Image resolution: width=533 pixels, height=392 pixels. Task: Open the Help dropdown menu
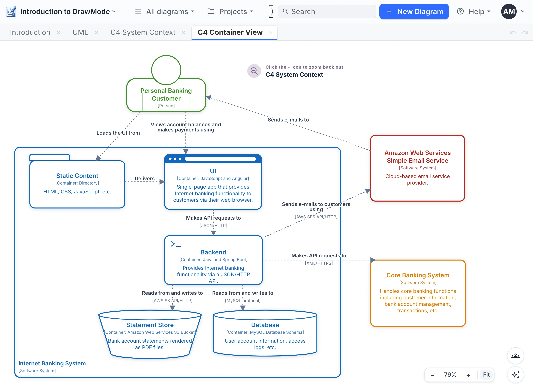474,11
